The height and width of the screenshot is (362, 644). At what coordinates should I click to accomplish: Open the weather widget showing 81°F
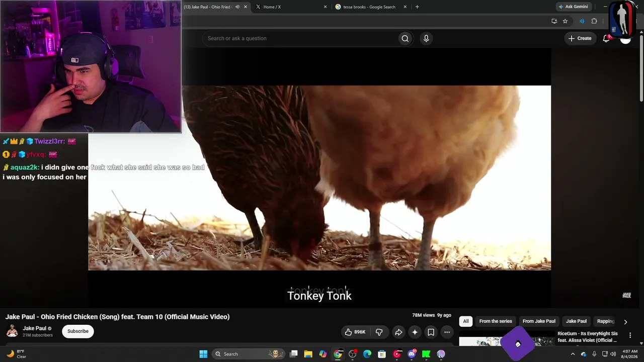coord(16,354)
